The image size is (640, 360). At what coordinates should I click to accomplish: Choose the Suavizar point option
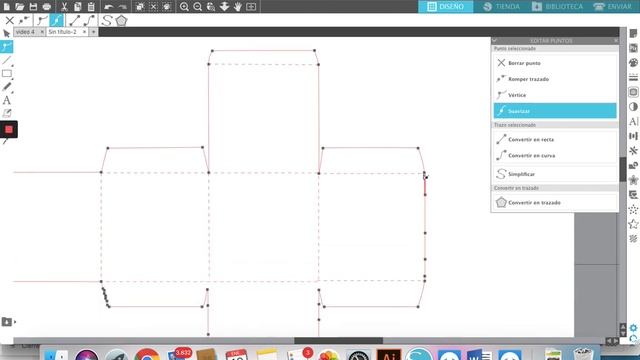click(555, 111)
